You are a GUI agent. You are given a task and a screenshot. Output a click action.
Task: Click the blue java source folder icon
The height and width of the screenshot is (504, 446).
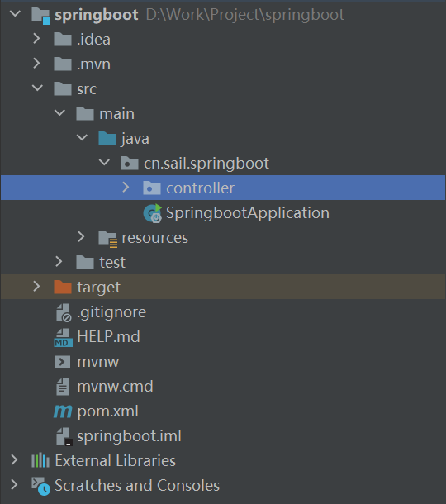coord(107,139)
